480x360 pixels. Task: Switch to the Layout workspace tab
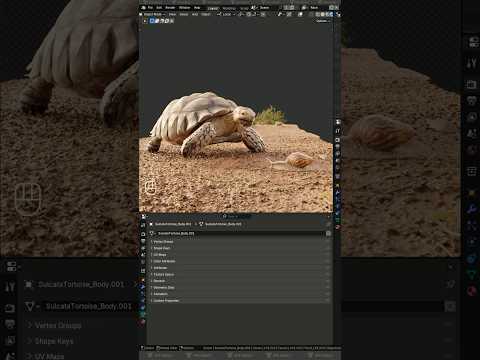click(213, 8)
